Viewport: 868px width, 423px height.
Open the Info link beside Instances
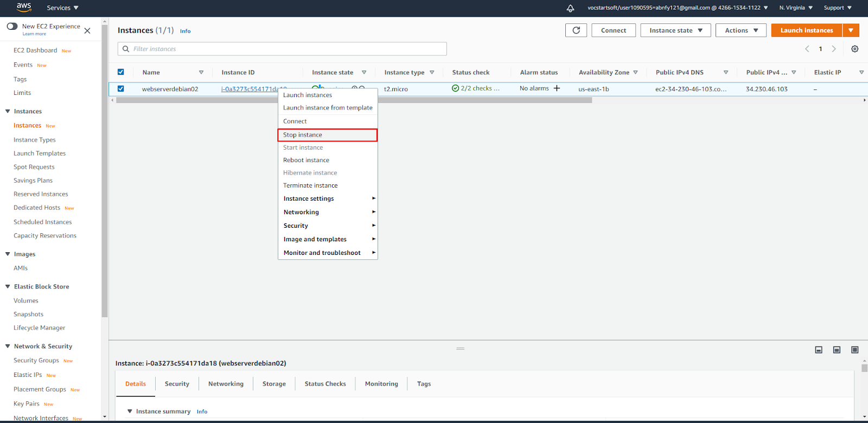185,31
